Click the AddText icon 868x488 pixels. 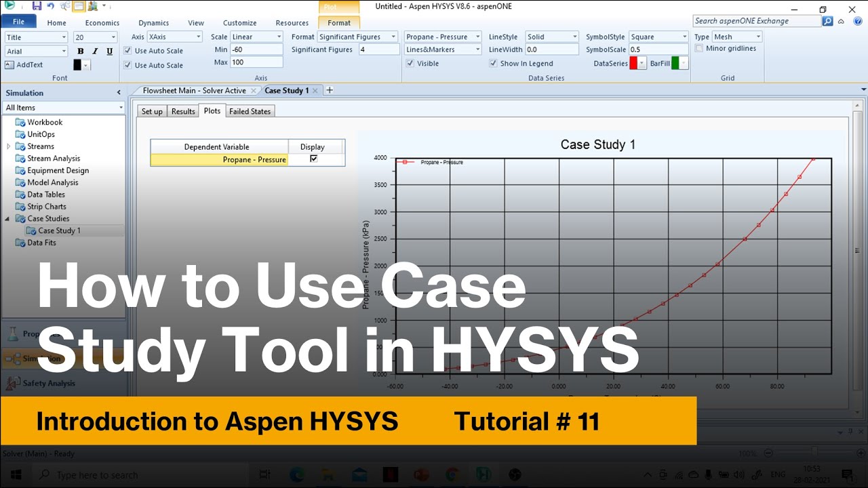coord(9,65)
